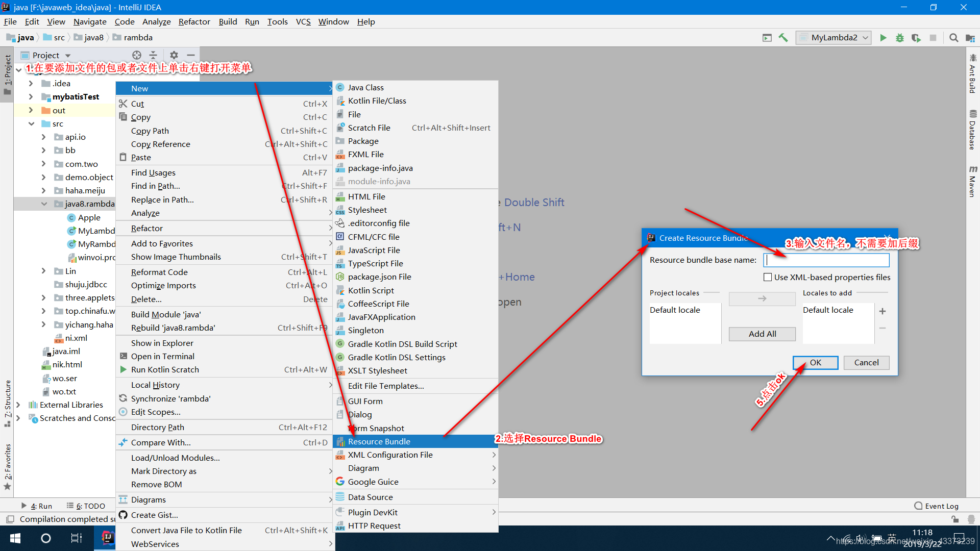Open the Ant Build tool window
The height and width of the screenshot is (551, 980).
pos(973,74)
